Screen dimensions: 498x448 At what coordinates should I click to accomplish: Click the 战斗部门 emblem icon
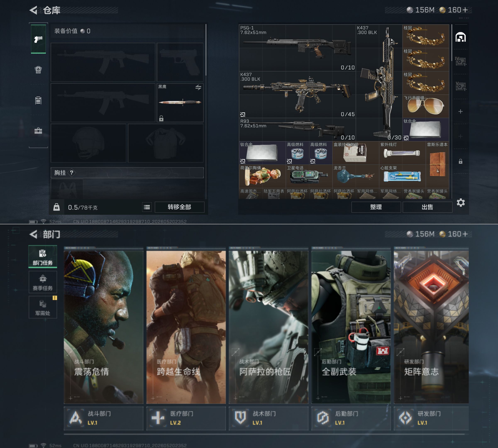76,418
